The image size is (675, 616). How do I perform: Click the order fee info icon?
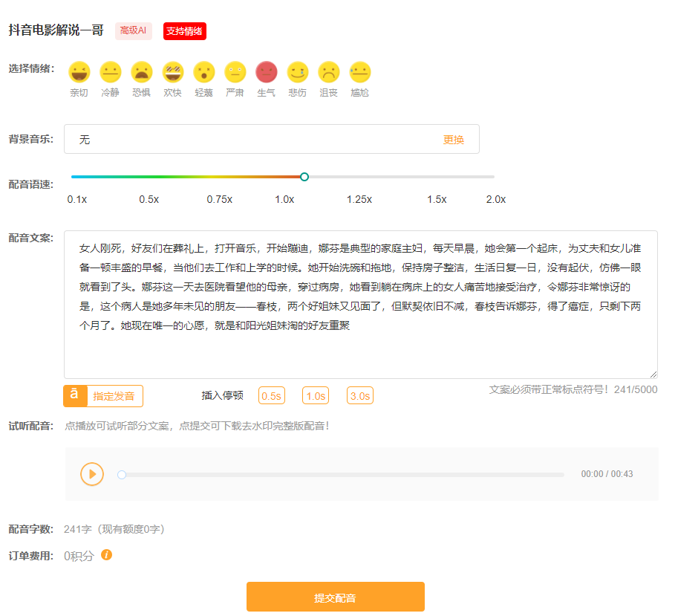click(x=106, y=555)
